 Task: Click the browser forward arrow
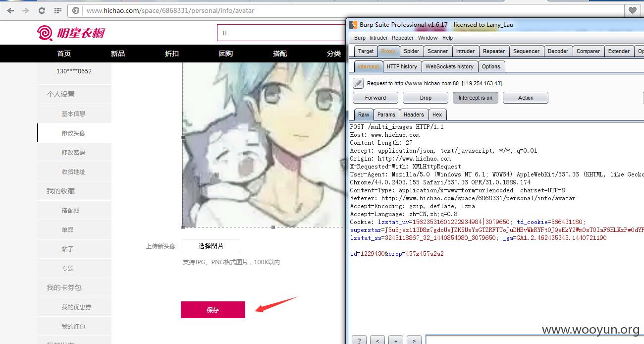coord(26,10)
